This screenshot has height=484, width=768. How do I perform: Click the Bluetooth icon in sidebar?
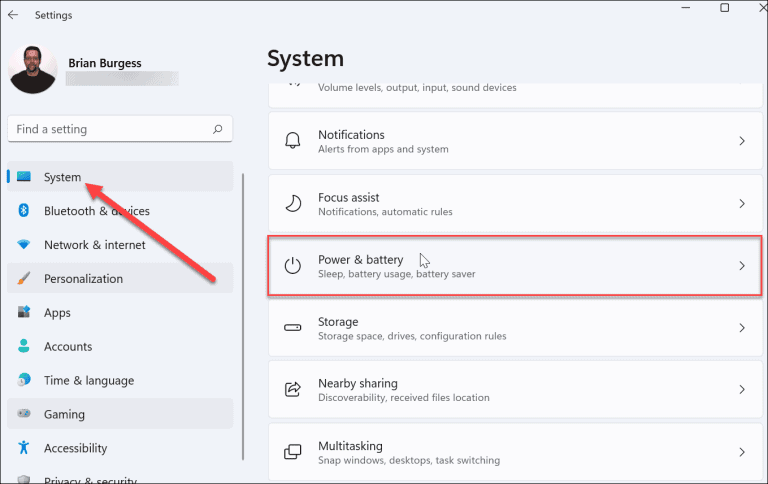click(24, 211)
